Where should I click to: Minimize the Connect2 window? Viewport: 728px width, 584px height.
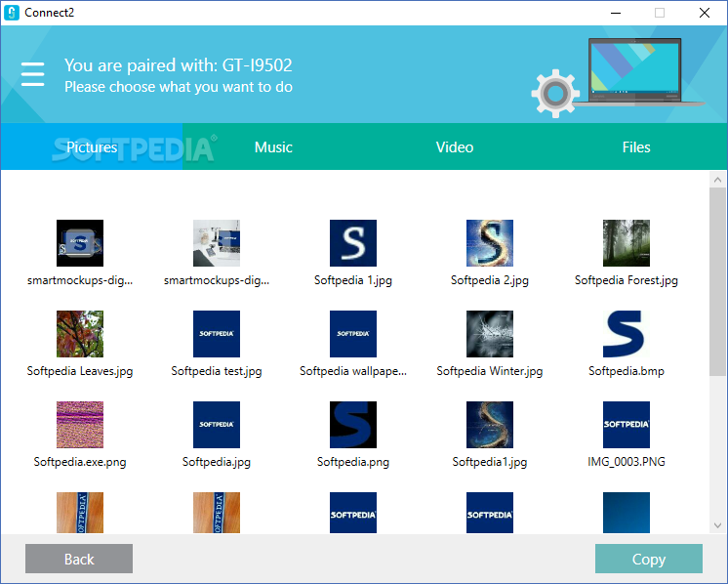[616, 13]
